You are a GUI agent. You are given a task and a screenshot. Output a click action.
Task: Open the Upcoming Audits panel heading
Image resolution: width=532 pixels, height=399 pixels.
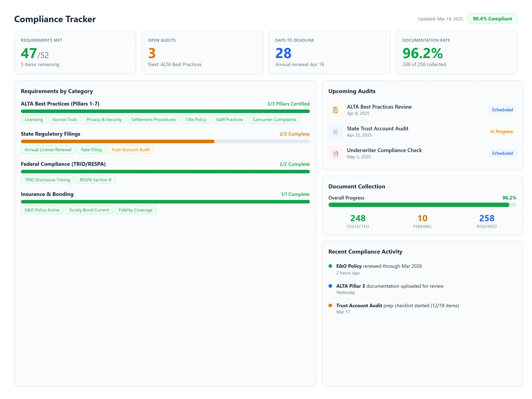click(x=352, y=91)
